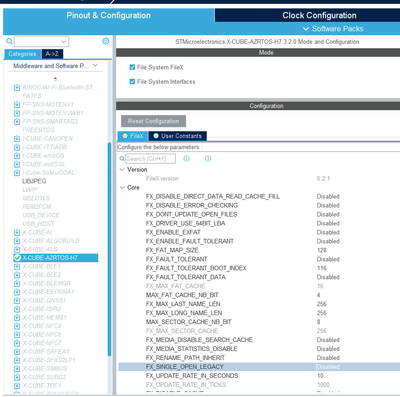Click the parameter search magnifier icon
Screen dimensions: 400x397
(122, 159)
